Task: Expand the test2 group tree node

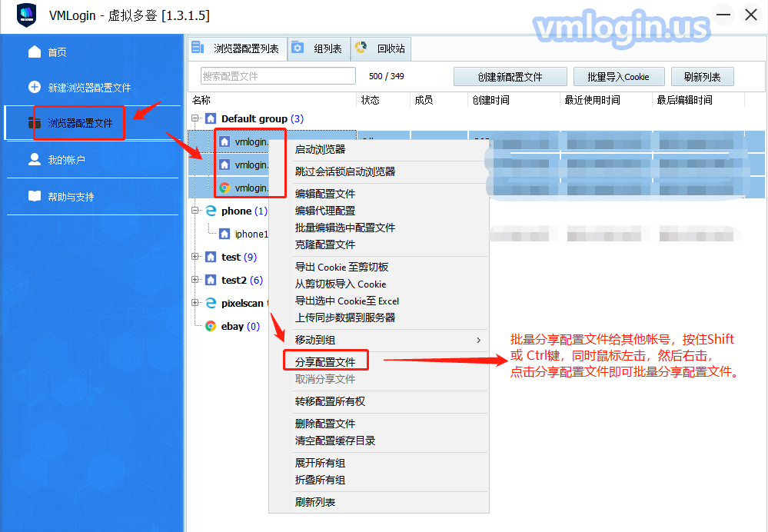Action: (195, 280)
